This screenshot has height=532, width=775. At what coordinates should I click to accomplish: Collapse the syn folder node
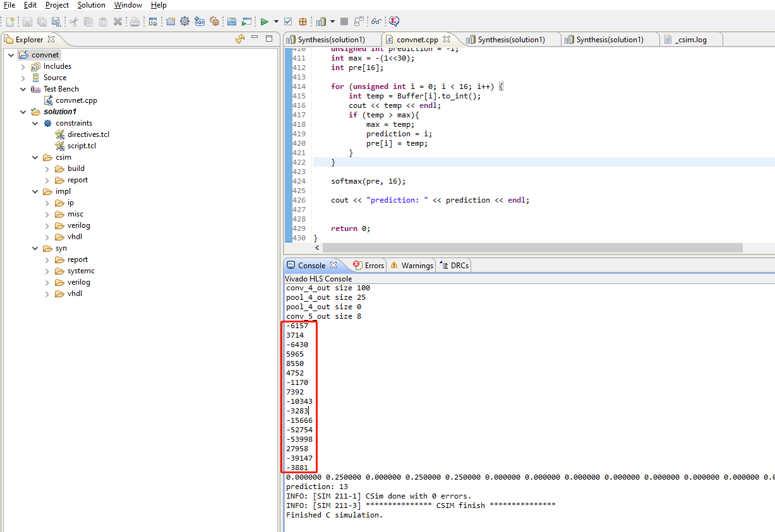35,248
